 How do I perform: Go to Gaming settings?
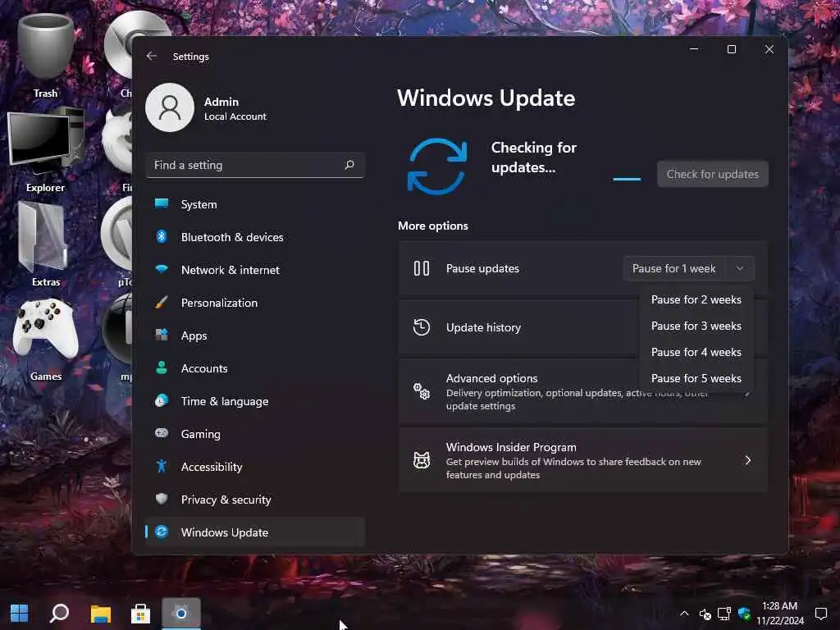(255, 434)
